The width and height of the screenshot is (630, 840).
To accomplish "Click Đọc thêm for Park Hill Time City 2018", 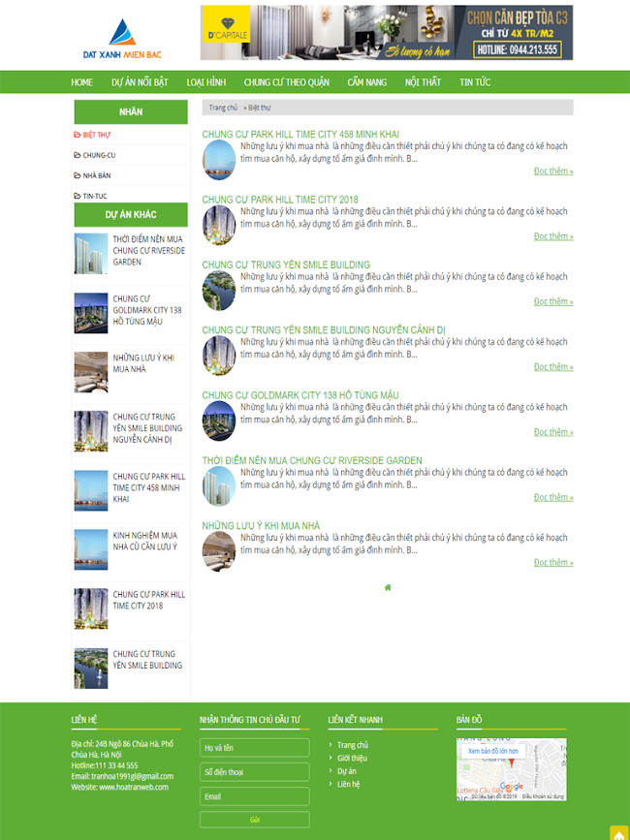I will coord(553,236).
